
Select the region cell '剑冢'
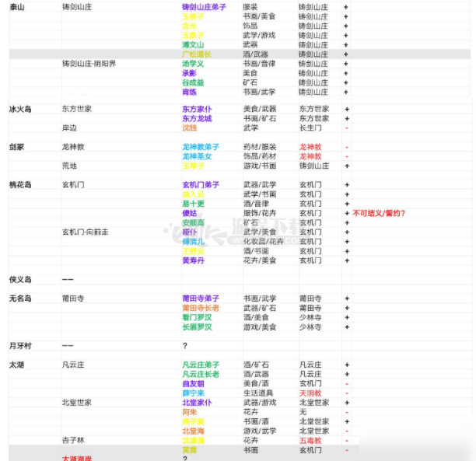point(17,147)
